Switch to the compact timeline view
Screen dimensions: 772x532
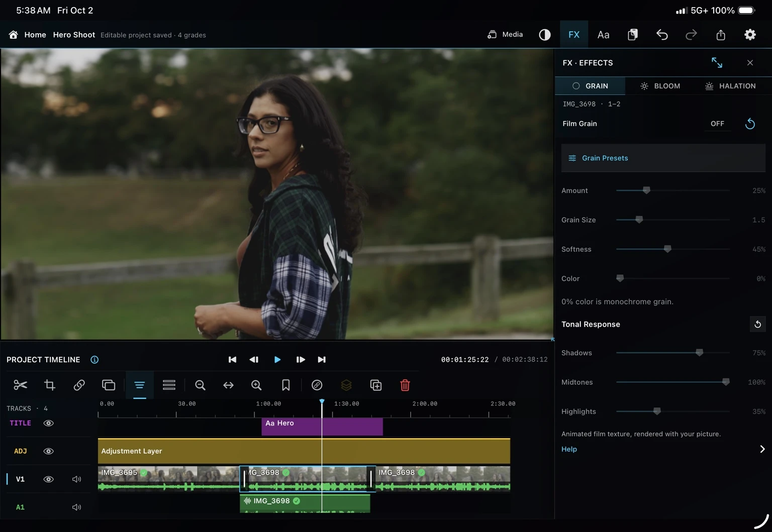tap(140, 385)
